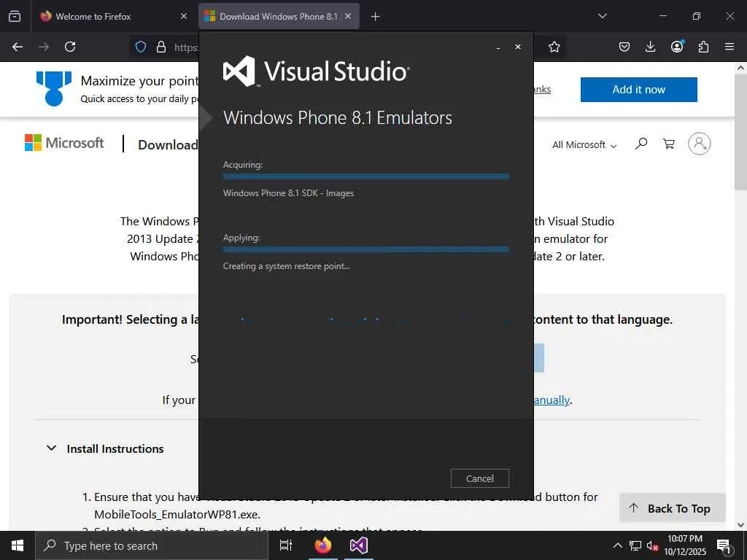The width and height of the screenshot is (747, 560).
Task: Sign in with the account avatar icon
Action: [700, 144]
